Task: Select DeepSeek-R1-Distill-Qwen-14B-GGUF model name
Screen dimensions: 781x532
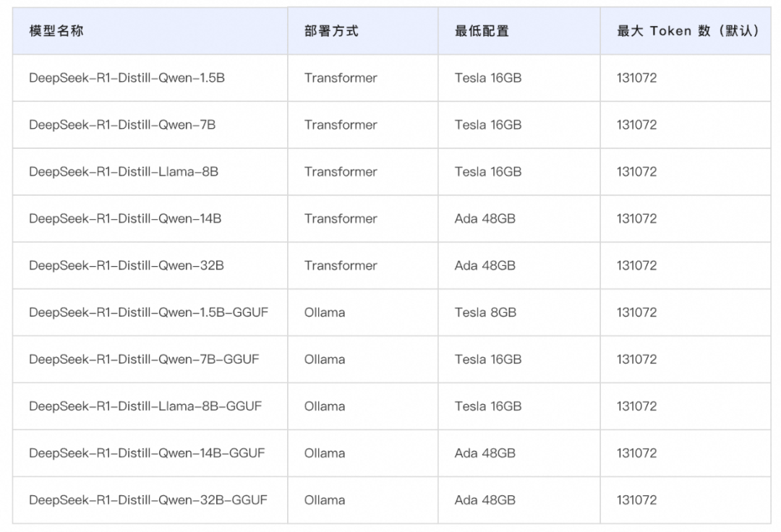Action: click(x=147, y=454)
